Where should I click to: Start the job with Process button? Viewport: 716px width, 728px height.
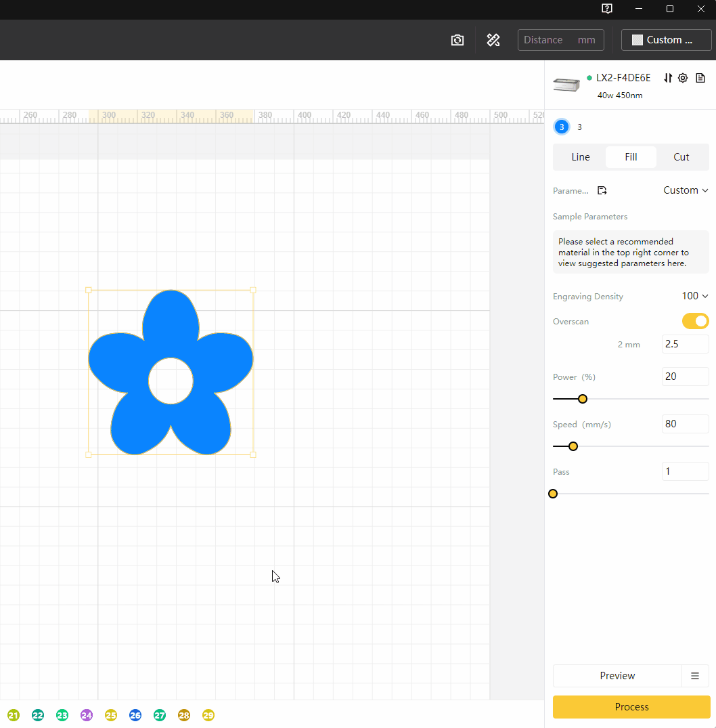pos(631,706)
